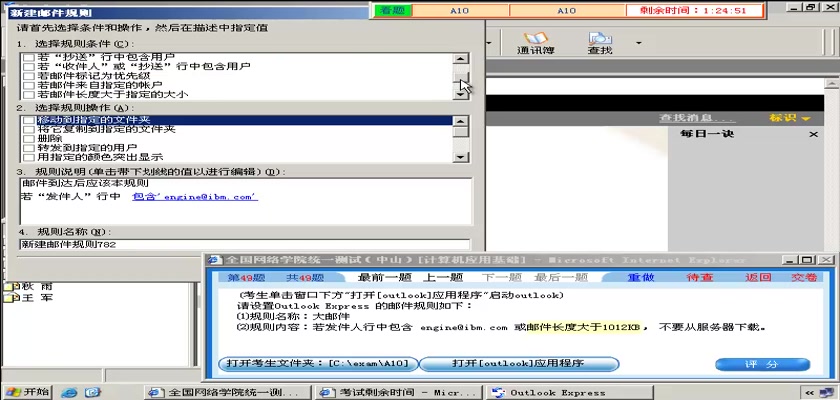Viewport: 840px width, 400px height.
Task: Check the 用指定的颜色突出显示 action
Action: click(28, 157)
